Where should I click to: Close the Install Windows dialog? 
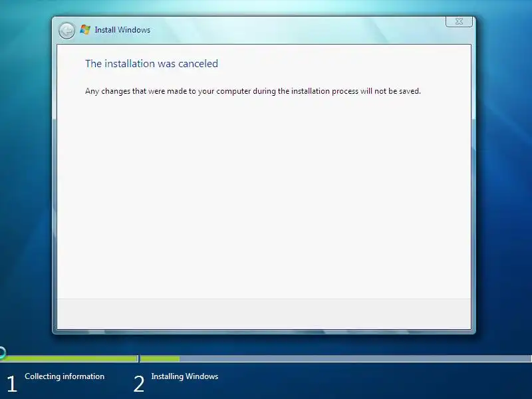click(459, 21)
